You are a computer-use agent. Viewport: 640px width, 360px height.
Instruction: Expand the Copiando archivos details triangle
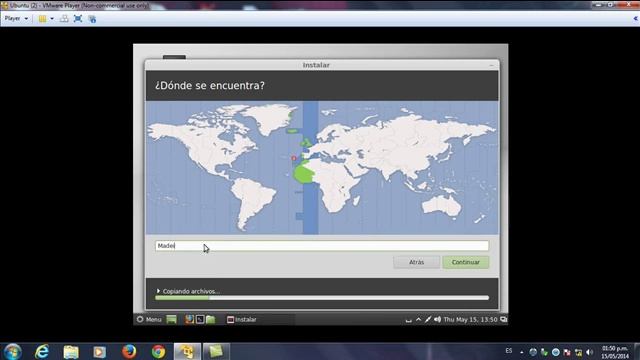pyautogui.click(x=158, y=291)
